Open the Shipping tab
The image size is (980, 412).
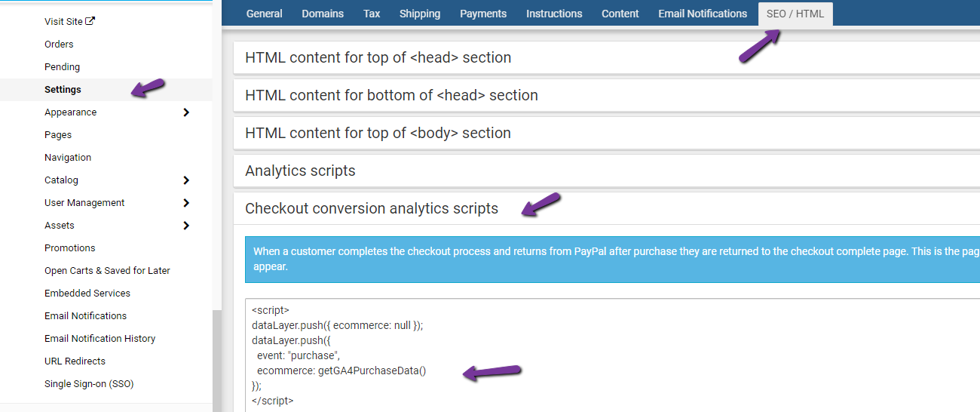(x=420, y=14)
